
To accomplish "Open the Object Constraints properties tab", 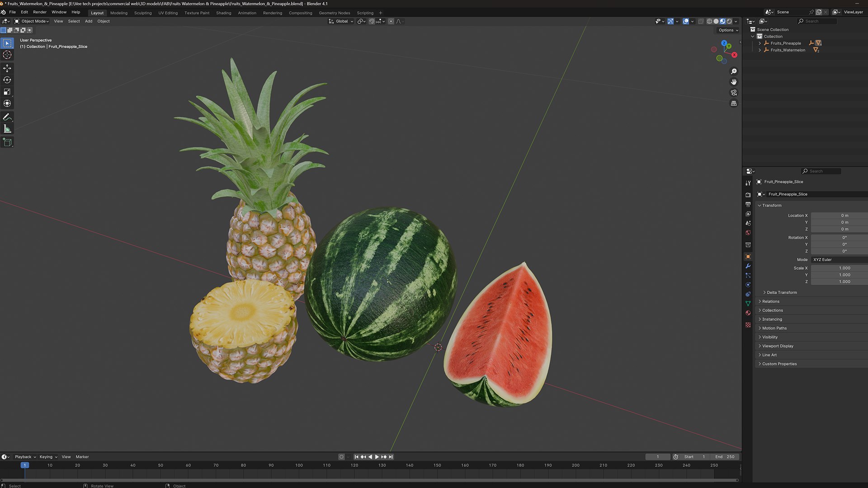I will (748, 294).
